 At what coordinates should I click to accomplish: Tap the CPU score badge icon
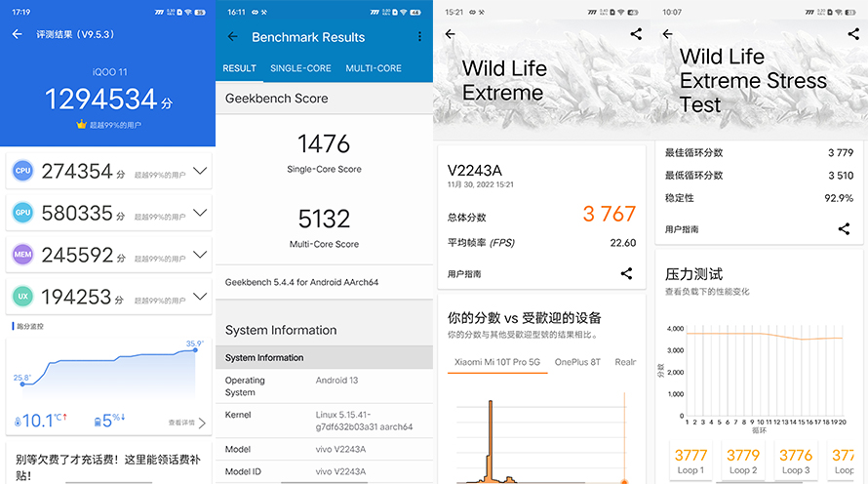22,171
